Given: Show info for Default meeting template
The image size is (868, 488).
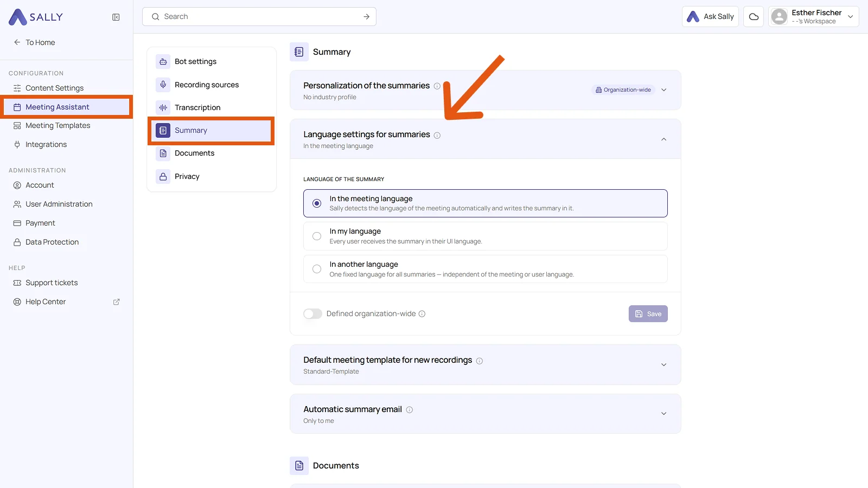Looking at the screenshot, I should coord(480,361).
